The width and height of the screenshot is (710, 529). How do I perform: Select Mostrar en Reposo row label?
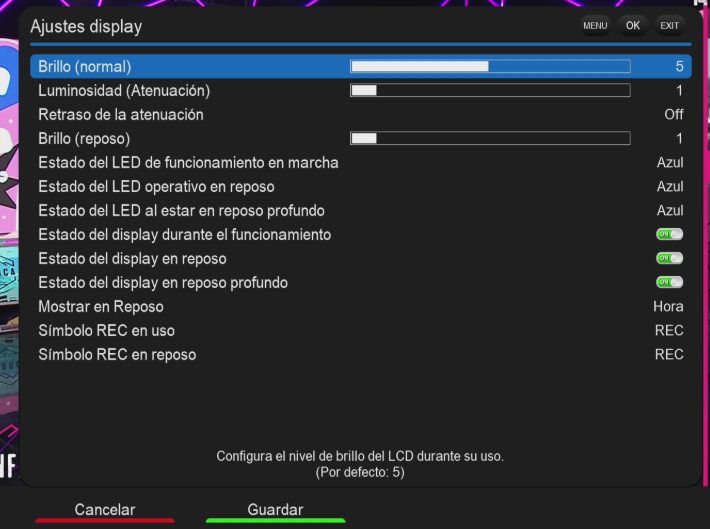pos(101,307)
